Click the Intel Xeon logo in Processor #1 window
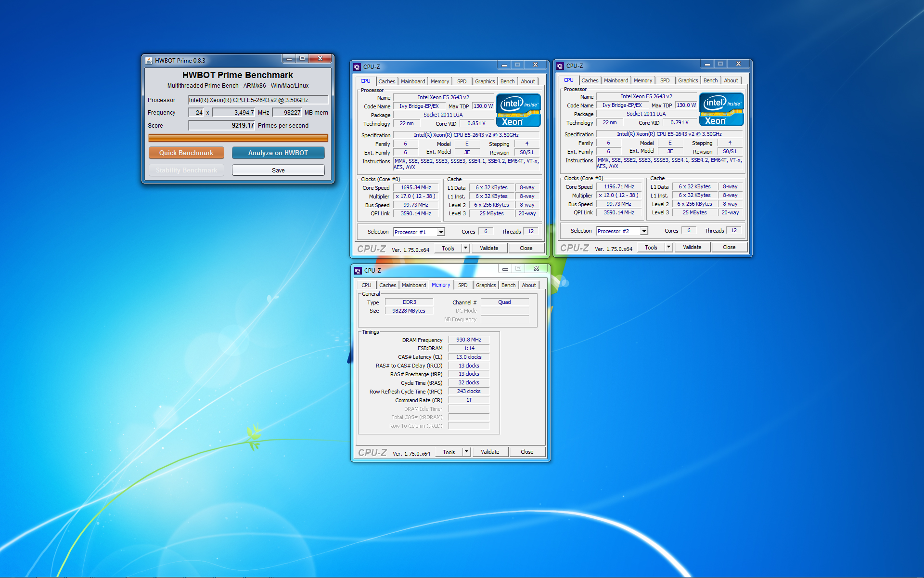Image resolution: width=924 pixels, height=578 pixels. [x=518, y=111]
